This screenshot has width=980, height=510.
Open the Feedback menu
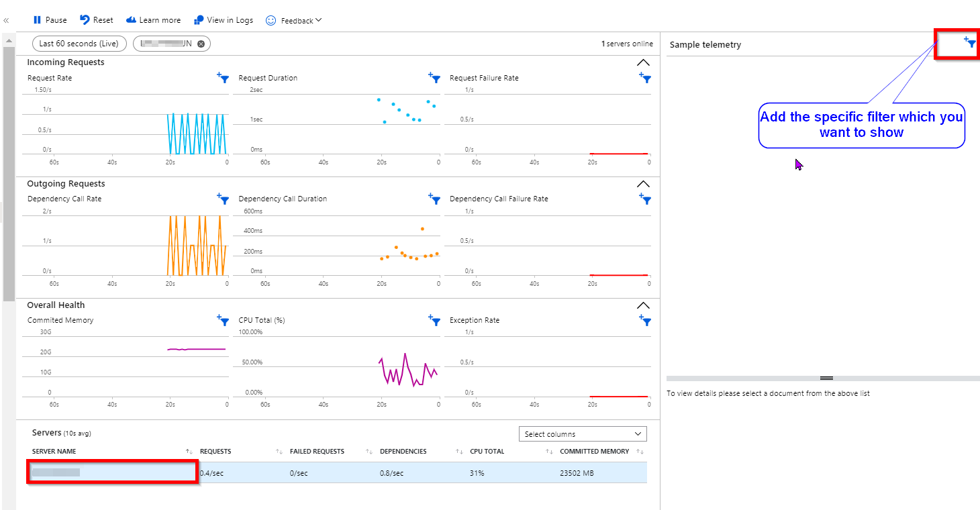[x=294, y=21]
